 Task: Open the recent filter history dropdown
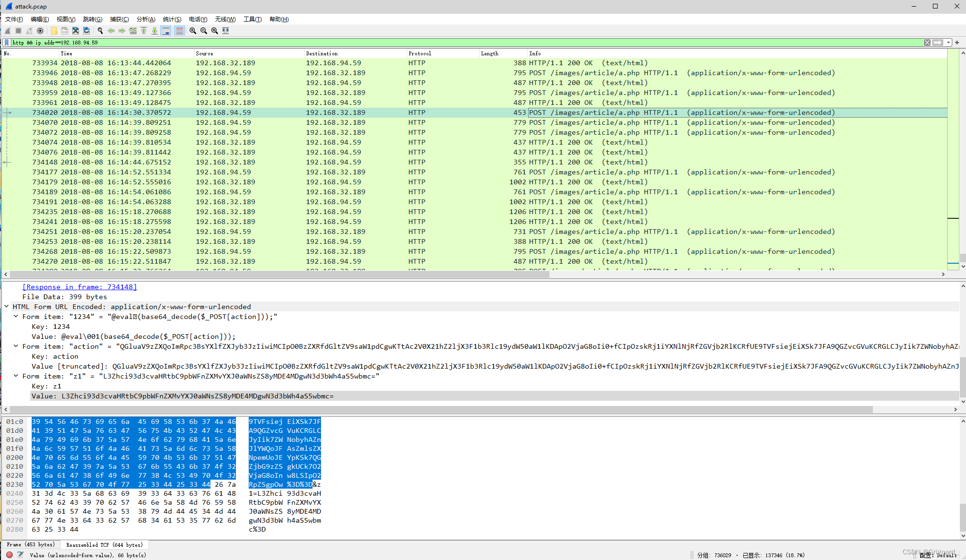[949, 43]
